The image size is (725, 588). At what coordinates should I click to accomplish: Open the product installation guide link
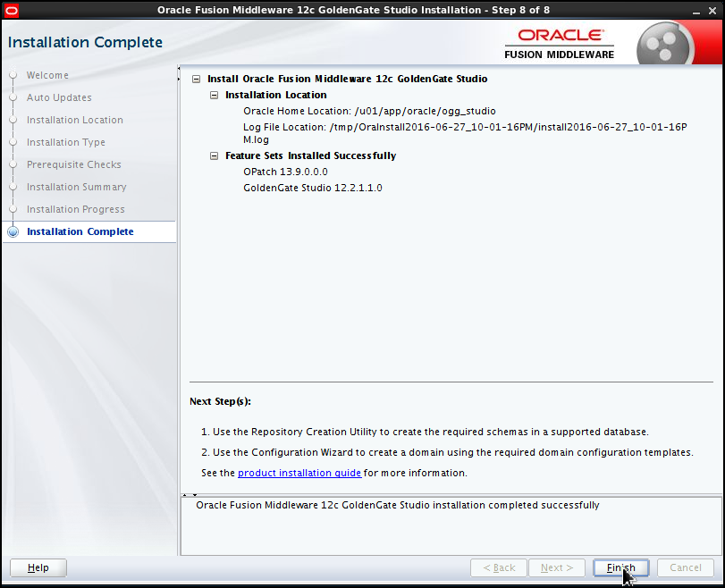pos(299,473)
